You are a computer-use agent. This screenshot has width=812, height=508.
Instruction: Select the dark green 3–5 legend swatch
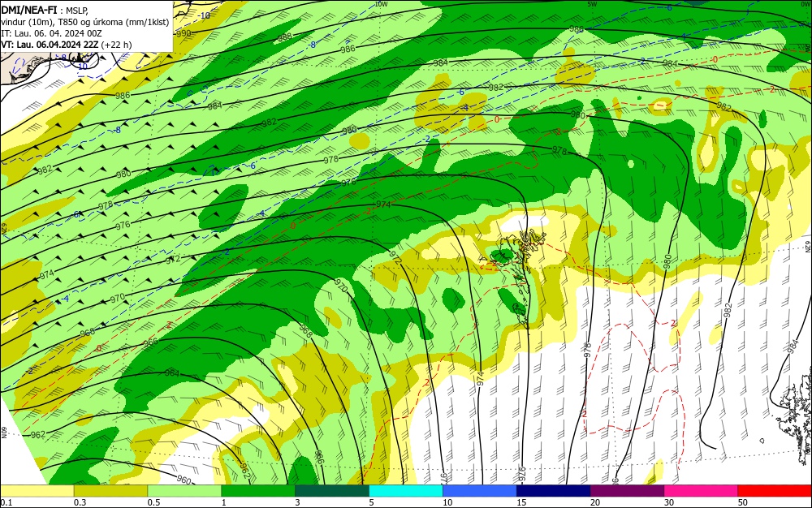click(x=332, y=491)
